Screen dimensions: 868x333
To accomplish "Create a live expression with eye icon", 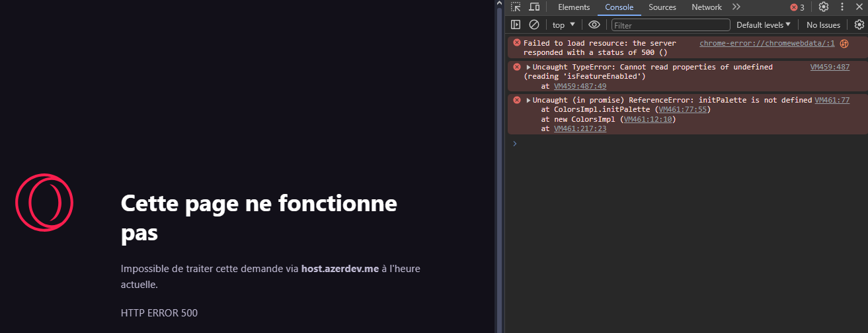I will point(594,24).
